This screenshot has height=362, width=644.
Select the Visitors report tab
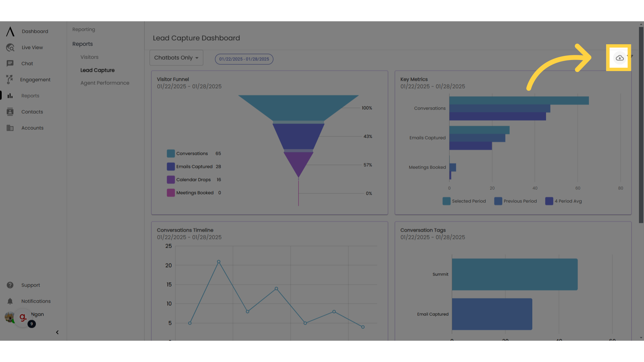89,57
